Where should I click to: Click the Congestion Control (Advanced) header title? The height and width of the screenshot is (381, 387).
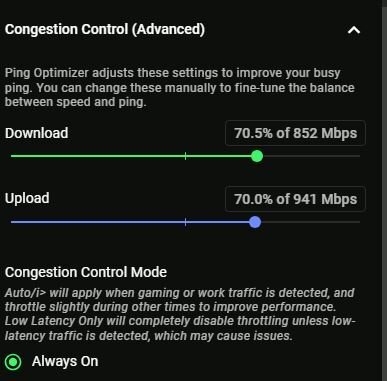tap(105, 29)
